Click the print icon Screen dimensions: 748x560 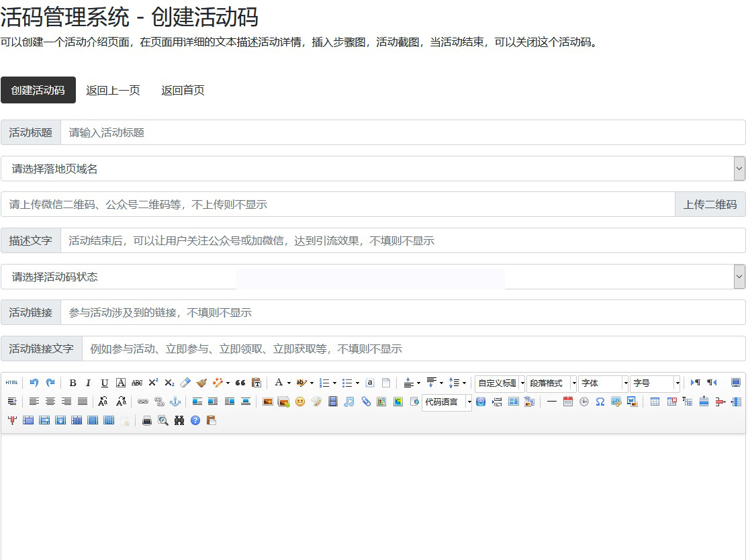pos(147,420)
